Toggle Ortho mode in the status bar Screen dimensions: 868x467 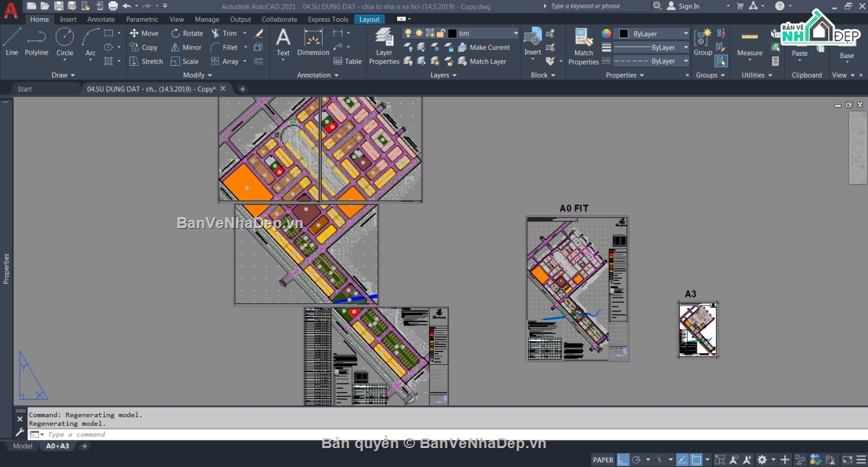(x=623, y=459)
